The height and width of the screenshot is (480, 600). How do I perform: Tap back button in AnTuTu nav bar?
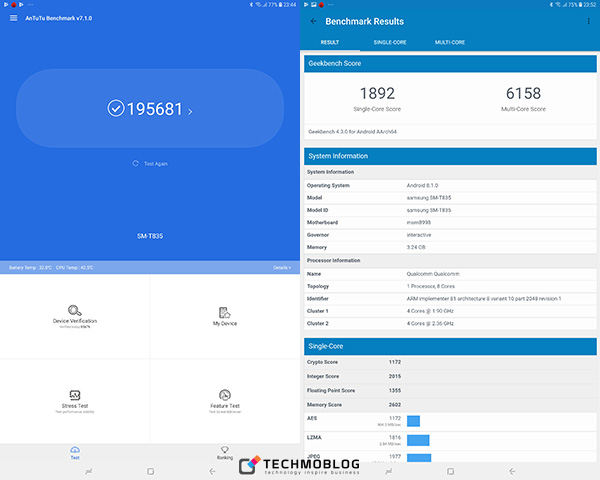coord(212,472)
